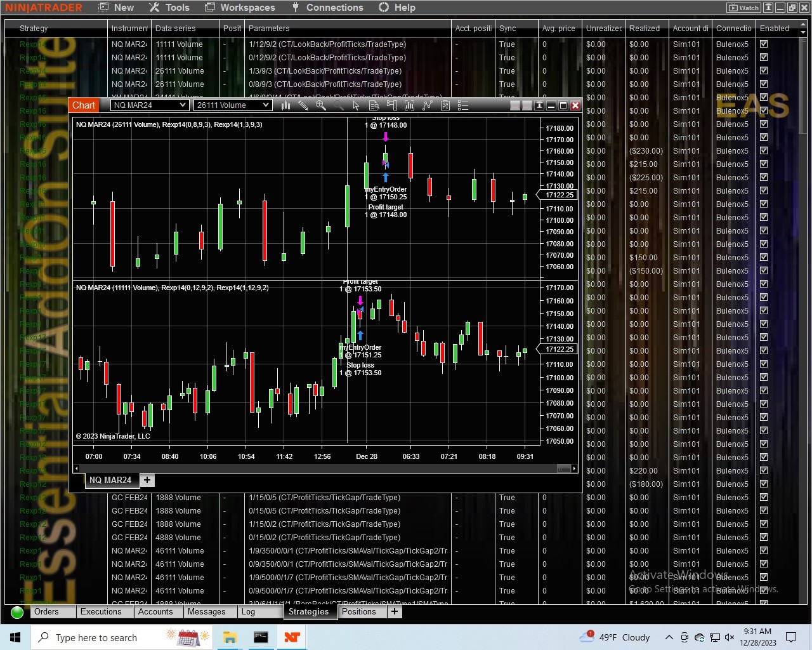Toggle Enabled checkbox in the $220.00 realized row
This screenshot has width=812, height=650.
pos(764,471)
